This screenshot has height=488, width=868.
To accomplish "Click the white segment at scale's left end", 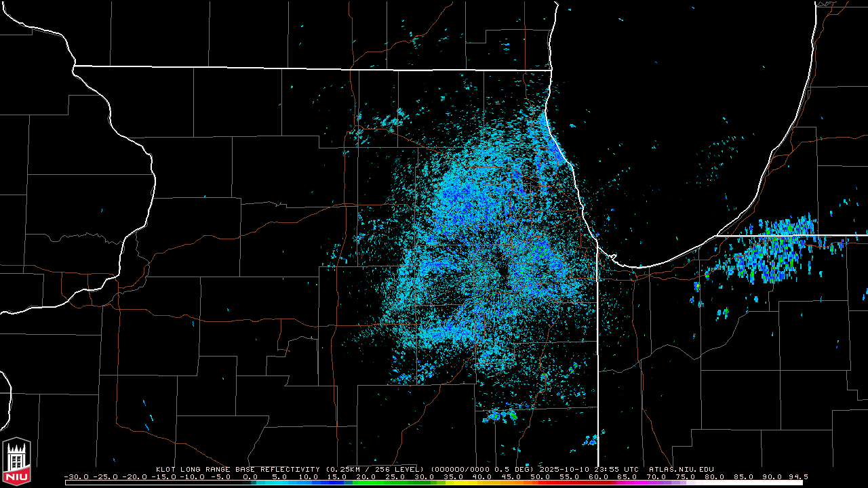I will (136, 483).
